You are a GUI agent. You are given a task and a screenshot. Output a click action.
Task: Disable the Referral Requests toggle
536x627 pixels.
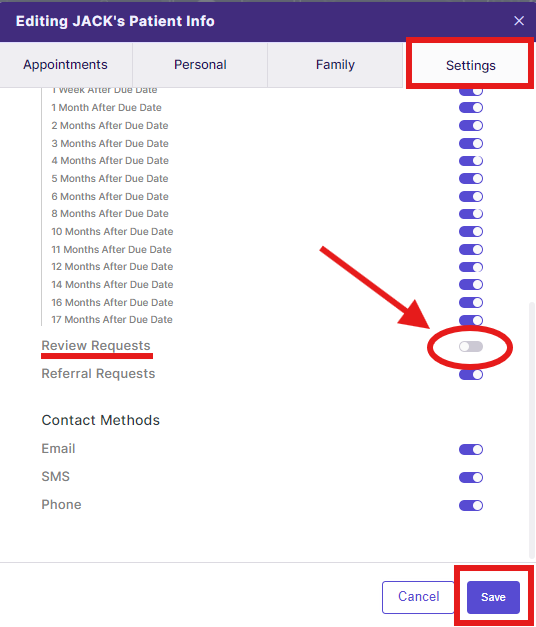[471, 375]
